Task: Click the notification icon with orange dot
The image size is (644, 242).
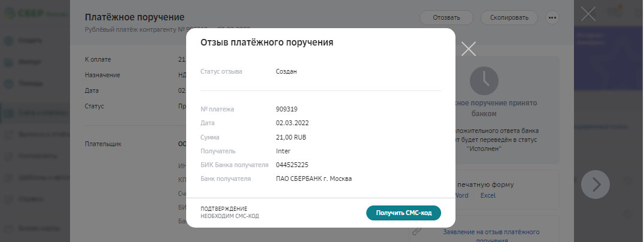Action: (615, 11)
